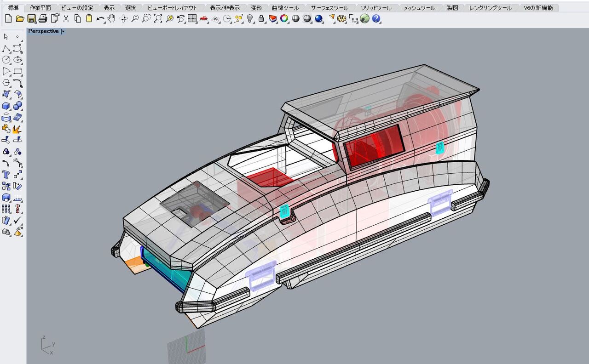This screenshot has width=589, height=364.
Task: Open the サーフェスツール tab
Action: tap(329, 8)
